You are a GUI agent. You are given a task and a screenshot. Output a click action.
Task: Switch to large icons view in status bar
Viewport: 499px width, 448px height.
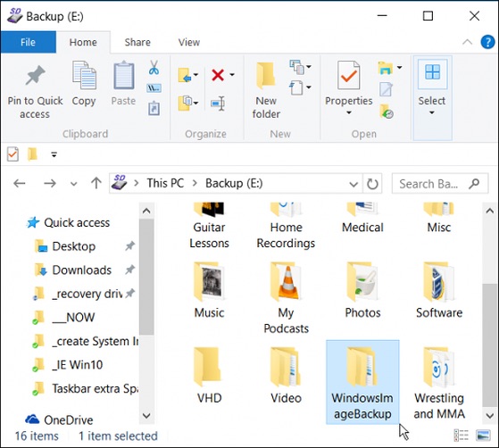pos(483,435)
